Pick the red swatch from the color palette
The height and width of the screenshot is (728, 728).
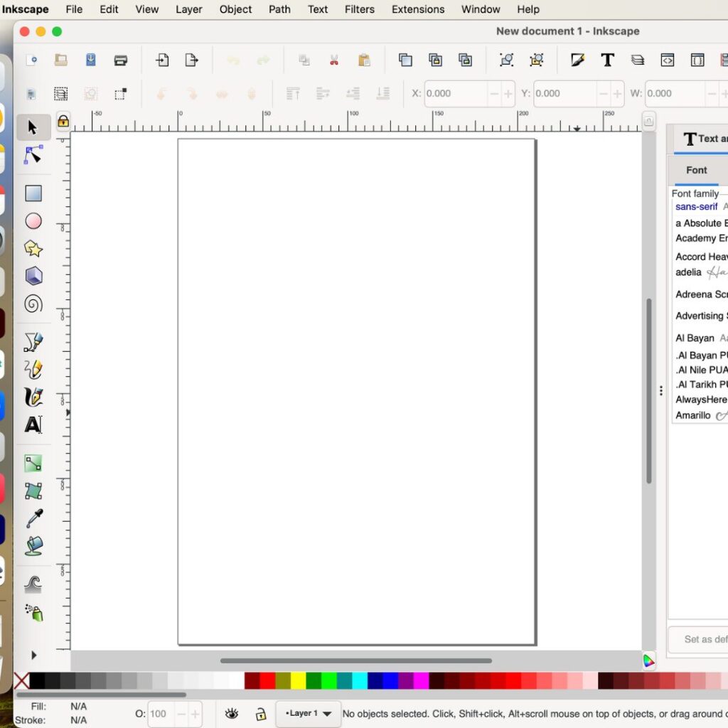(x=267, y=680)
